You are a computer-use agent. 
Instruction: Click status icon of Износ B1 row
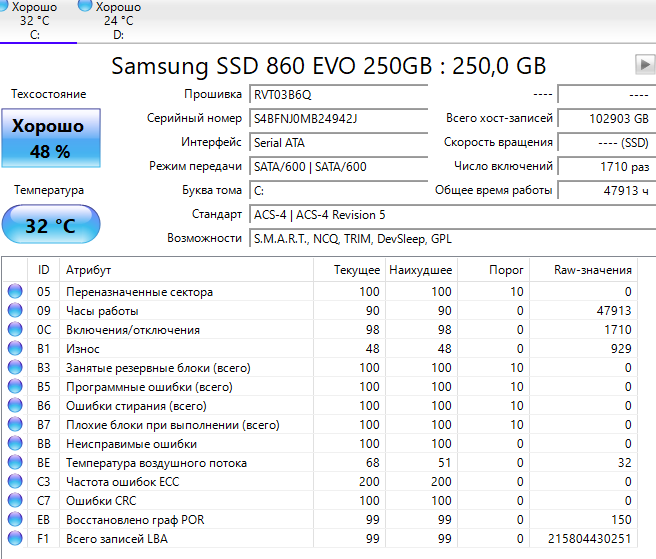click(x=15, y=348)
